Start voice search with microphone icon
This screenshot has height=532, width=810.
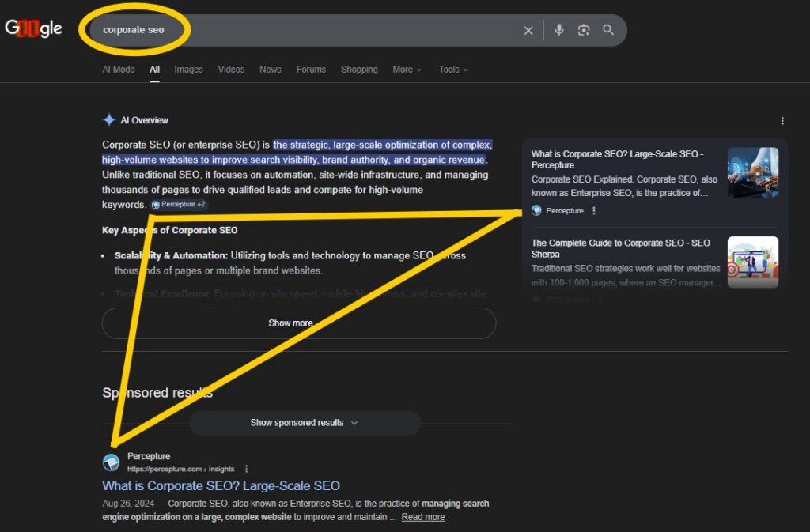coord(559,30)
